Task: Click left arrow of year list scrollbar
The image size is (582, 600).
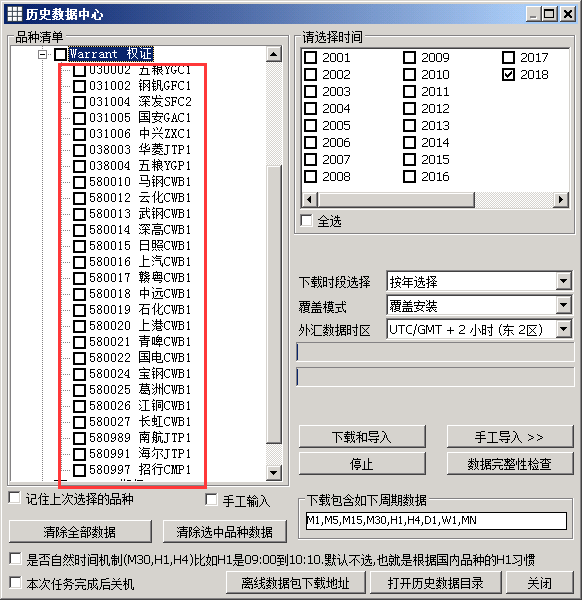Action: pyautogui.click(x=310, y=199)
